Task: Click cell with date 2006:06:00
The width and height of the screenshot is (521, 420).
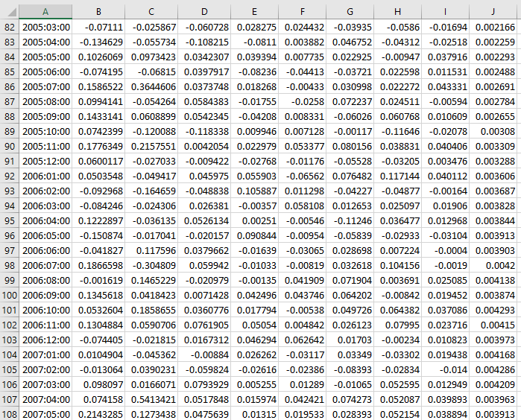Action: (45, 251)
